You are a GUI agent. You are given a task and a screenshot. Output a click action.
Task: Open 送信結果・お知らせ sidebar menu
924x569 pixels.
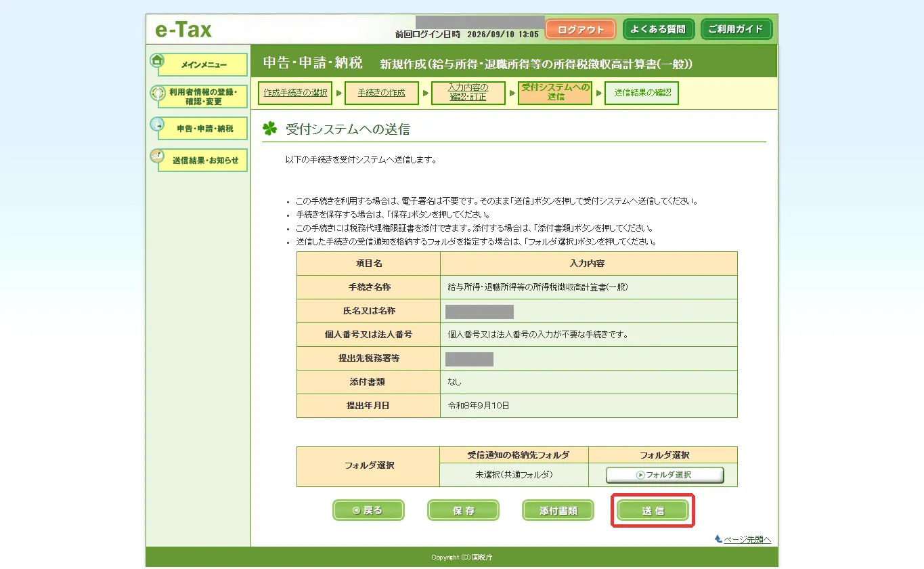[204, 161]
